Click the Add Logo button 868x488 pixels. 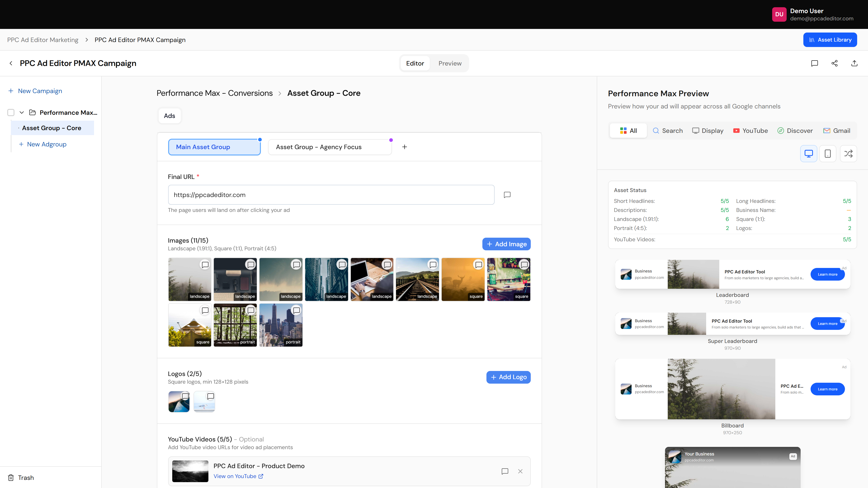point(508,377)
